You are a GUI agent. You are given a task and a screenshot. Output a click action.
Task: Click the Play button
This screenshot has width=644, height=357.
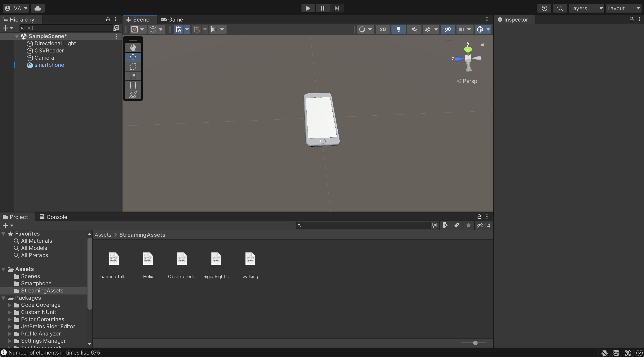(x=308, y=8)
